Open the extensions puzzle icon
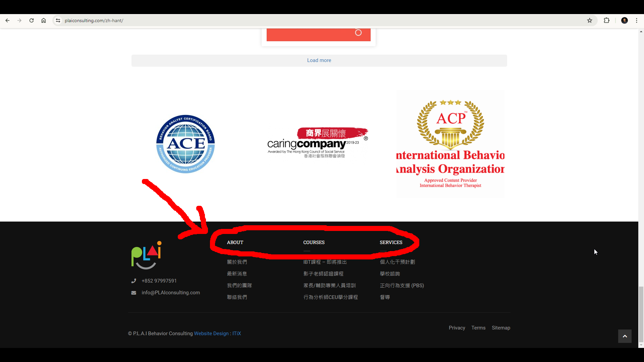The height and width of the screenshot is (362, 644). (606, 20)
